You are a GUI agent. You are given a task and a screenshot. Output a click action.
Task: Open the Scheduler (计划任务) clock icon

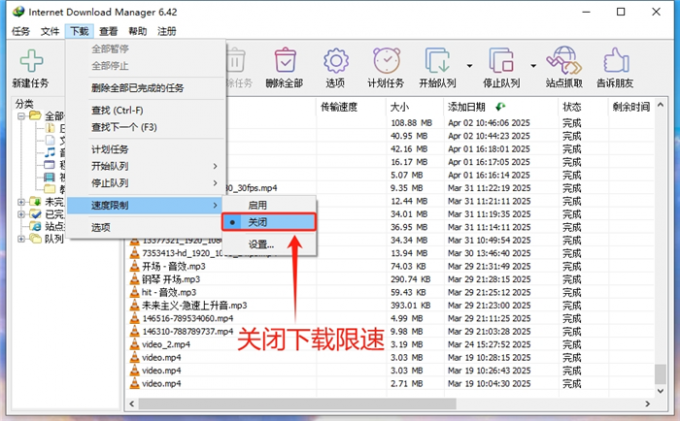point(386,60)
